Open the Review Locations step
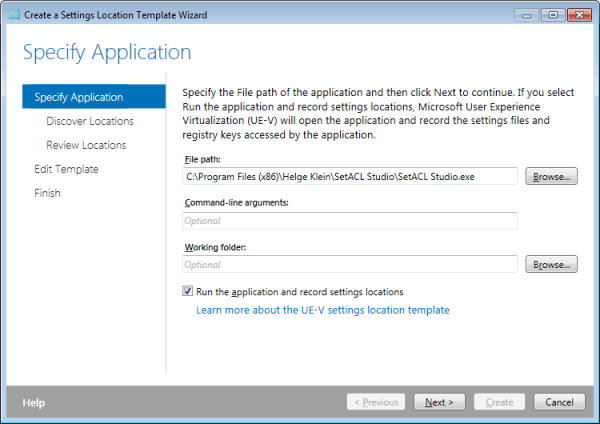This screenshot has width=600, height=424. click(x=86, y=145)
